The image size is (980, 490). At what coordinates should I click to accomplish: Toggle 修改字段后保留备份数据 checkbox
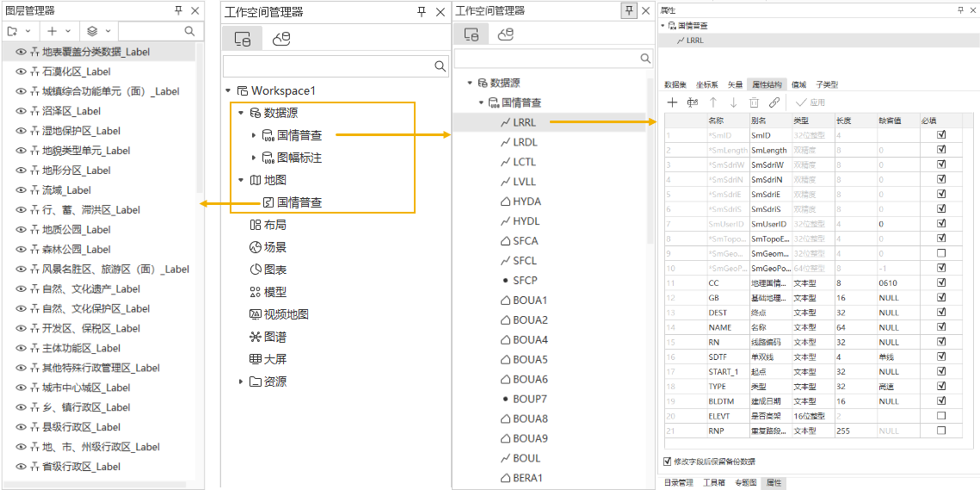pos(668,462)
